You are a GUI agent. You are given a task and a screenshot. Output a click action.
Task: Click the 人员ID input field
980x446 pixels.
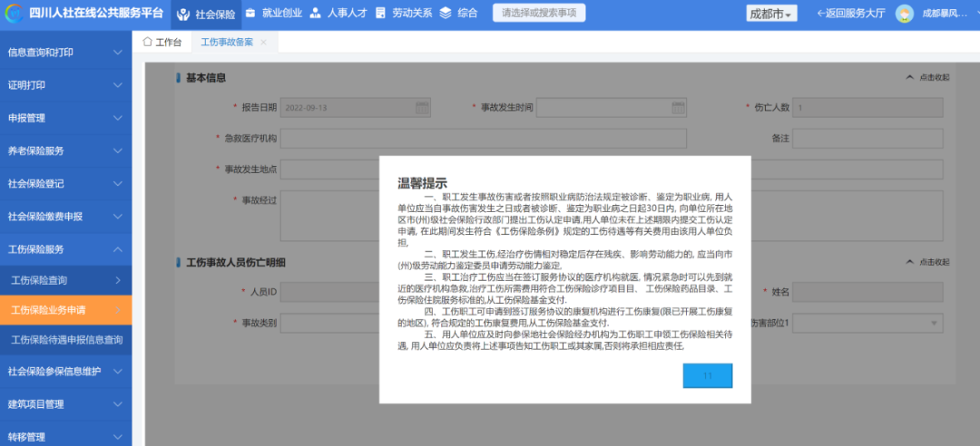(329, 292)
